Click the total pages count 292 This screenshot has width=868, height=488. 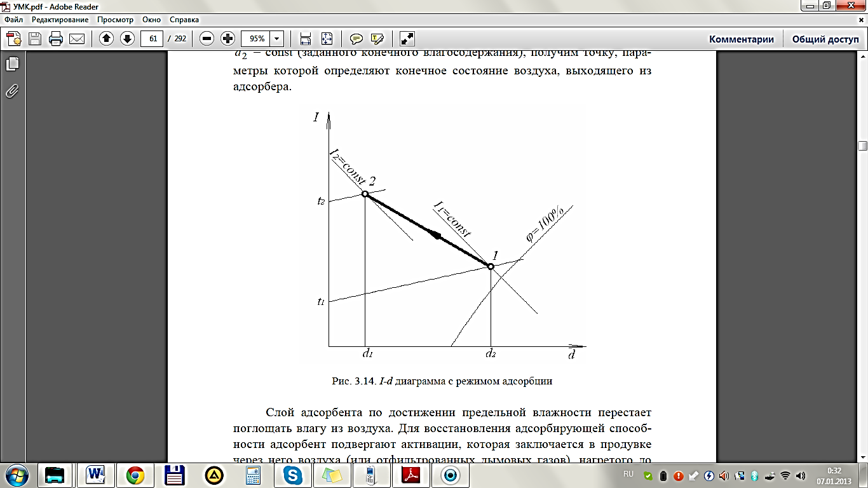(180, 39)
